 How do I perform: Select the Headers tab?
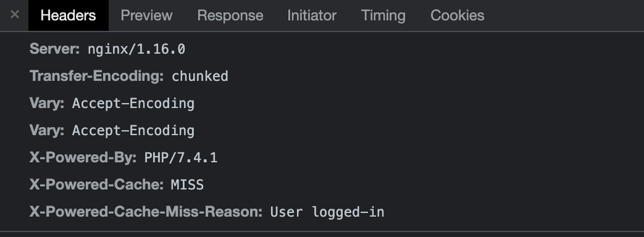(x=68, y=16)
